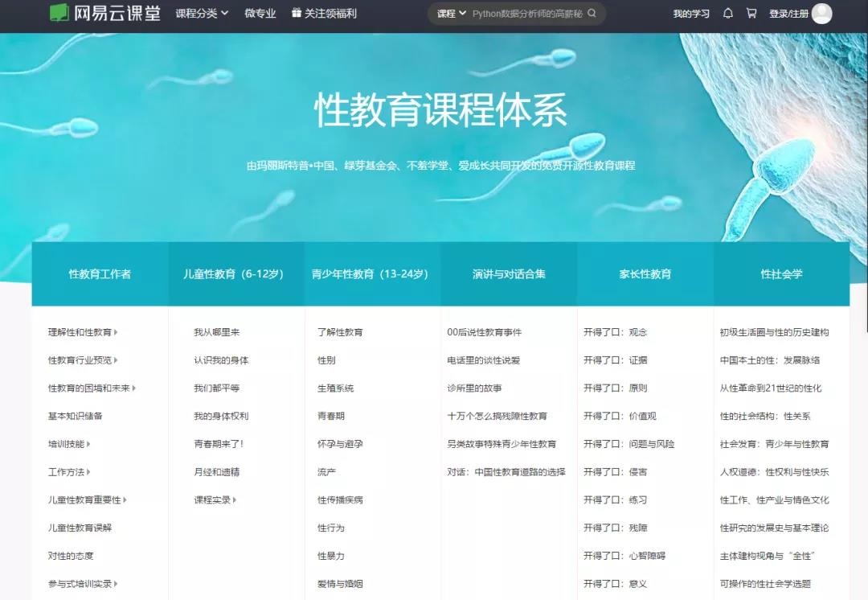Expand the 课程分类 dropdown menu
This screenshot has height=600, width=868.
coord(202,14)
